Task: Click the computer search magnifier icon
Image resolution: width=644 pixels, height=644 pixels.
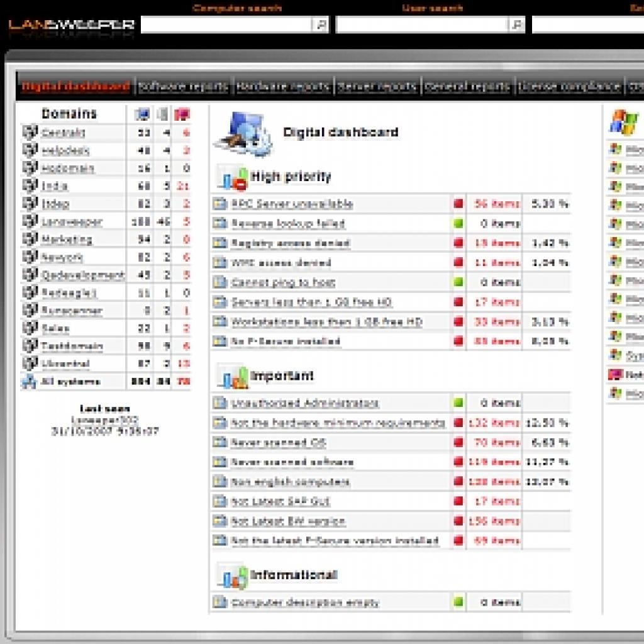Action: point(320,25)
